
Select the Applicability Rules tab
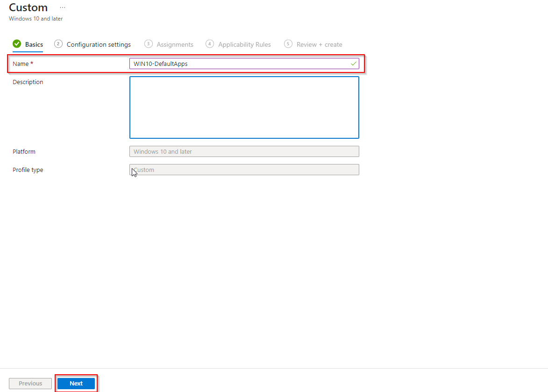coord(244,44)
